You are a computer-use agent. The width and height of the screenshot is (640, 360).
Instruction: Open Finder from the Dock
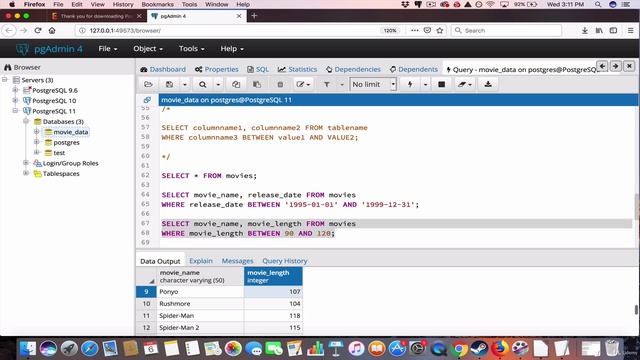[x=28, y=349]
